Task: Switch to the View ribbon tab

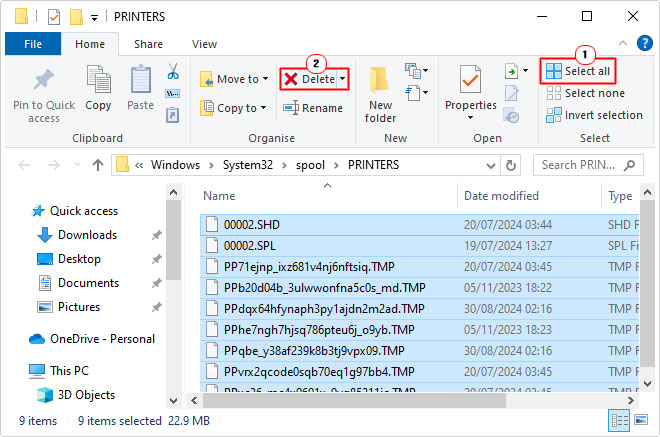Action: pyautogui.click(x=204, y=44)
